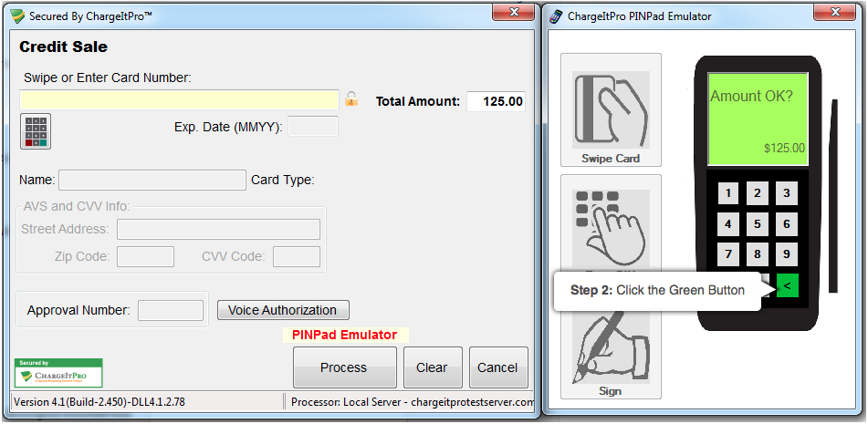The width and height of the screenshot is (868, 424).
Task: Tap key 6 on the PINPad
Action: coord(787,224)
